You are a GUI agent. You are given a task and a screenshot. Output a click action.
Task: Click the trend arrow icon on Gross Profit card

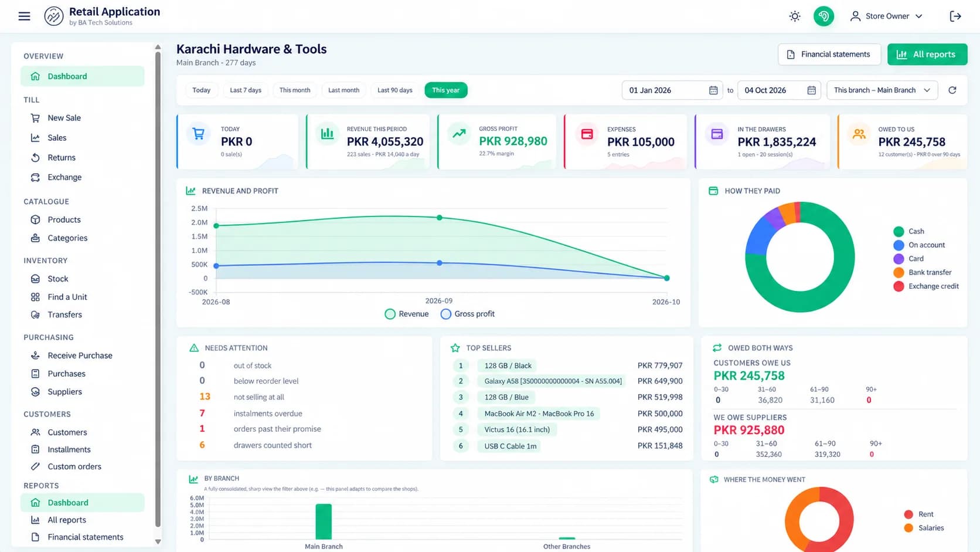pyautogui.click(x=459, y=134)
